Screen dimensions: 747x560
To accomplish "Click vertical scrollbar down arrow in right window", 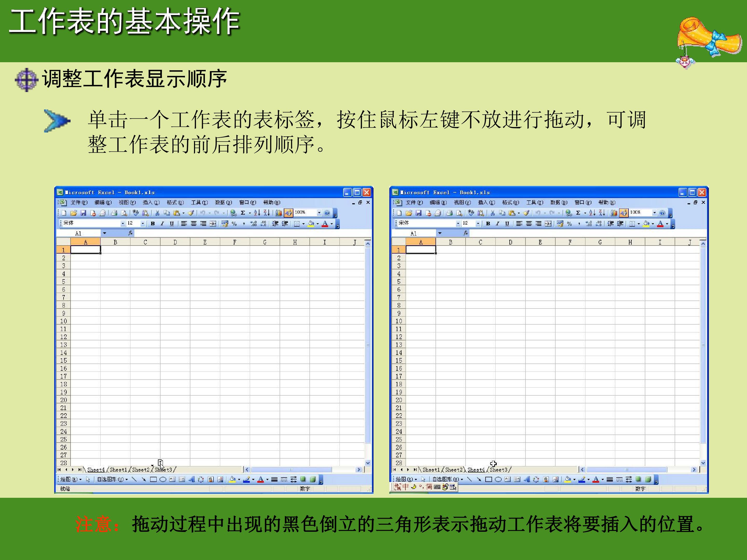I will 703,463.
